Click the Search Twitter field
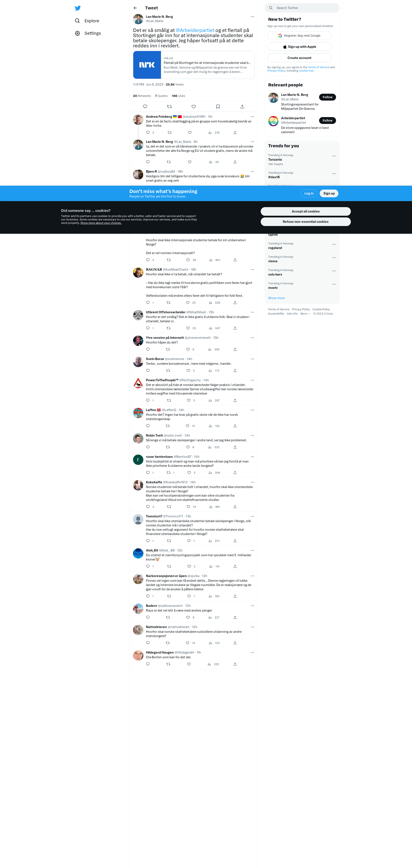412x868 pixels. (x=302, y=8)
